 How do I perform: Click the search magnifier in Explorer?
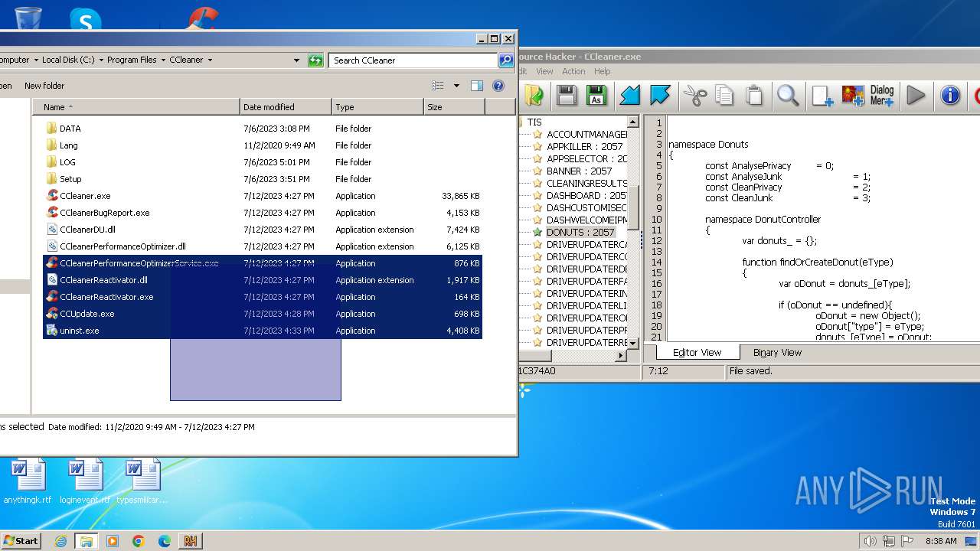click(506, 60)
